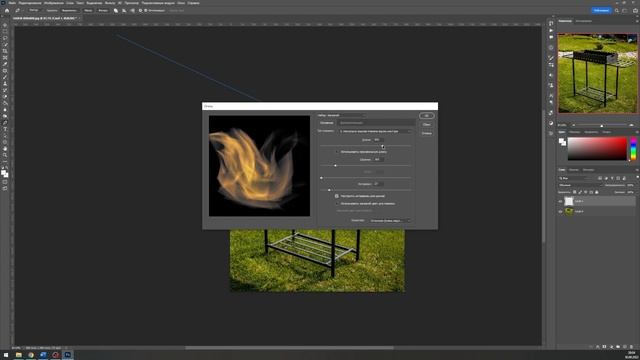Select the Crop tool
The width and height of the screenshot is (640, 360).
tap(5, 51)
